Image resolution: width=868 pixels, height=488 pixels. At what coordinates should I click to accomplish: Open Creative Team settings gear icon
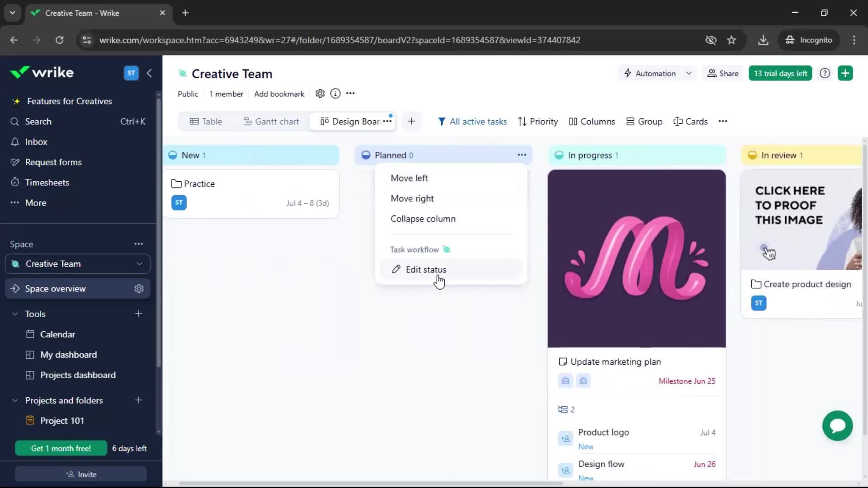pos(320,94)
